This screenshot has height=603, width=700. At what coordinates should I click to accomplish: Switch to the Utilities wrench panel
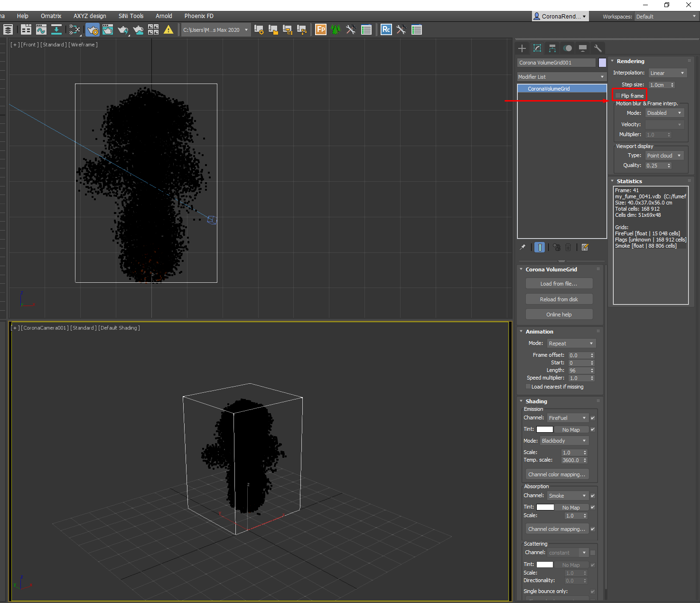point(598,48)
